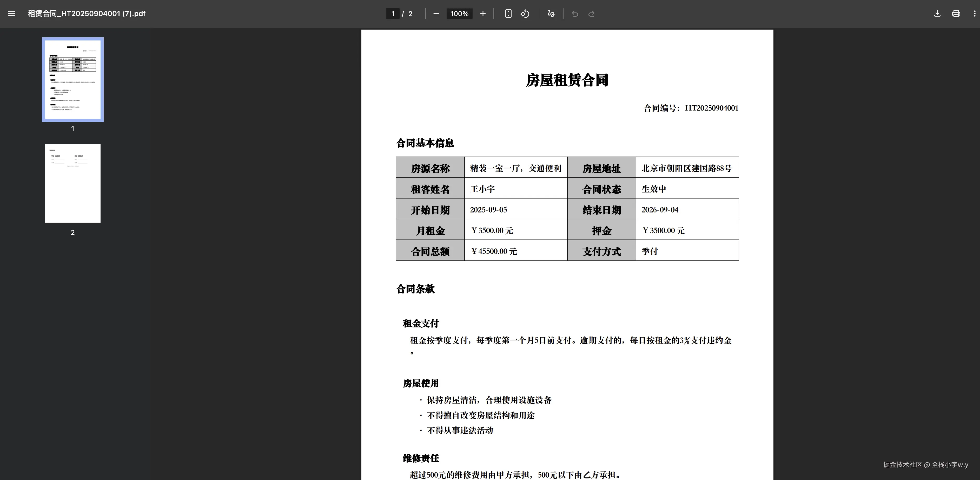
Task: Open the PDF thumbnail sidebar menu
Action: [x=11, y=13]
